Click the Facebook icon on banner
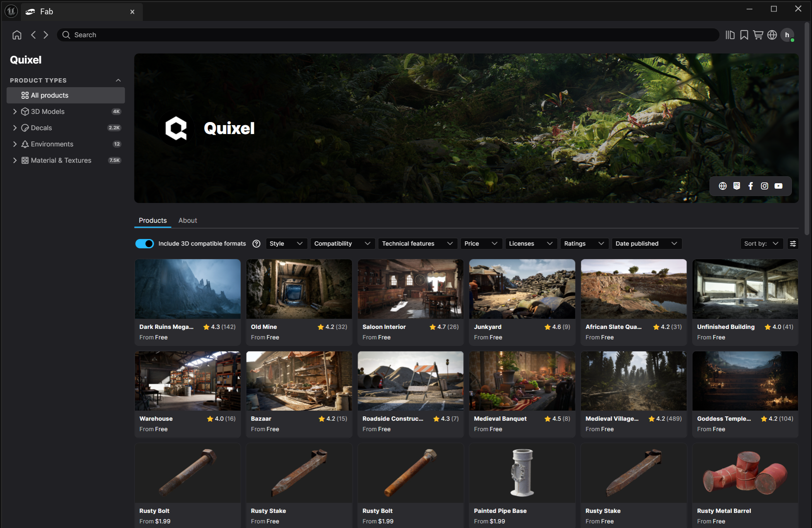 750,186
